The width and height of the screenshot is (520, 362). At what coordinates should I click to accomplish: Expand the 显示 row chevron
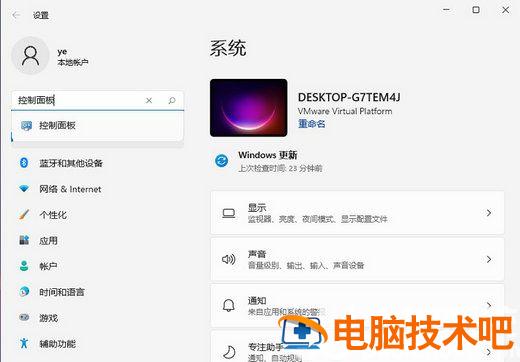click(x=489, y=213)
